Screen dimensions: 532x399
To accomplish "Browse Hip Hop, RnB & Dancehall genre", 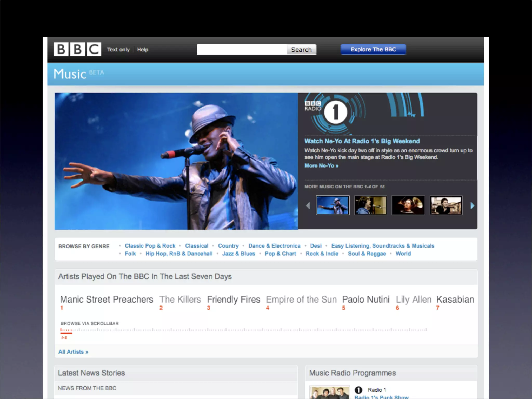I will pos(179,254).
